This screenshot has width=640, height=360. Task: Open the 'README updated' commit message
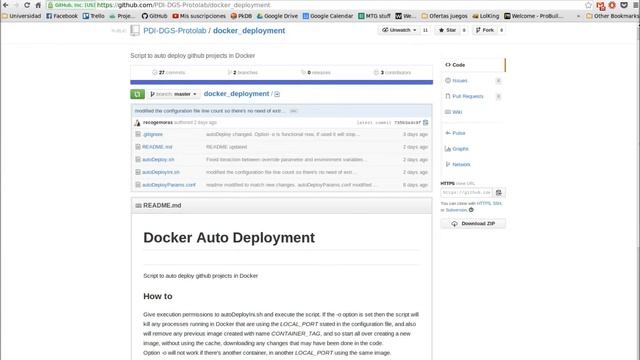[x=227, y=147]
